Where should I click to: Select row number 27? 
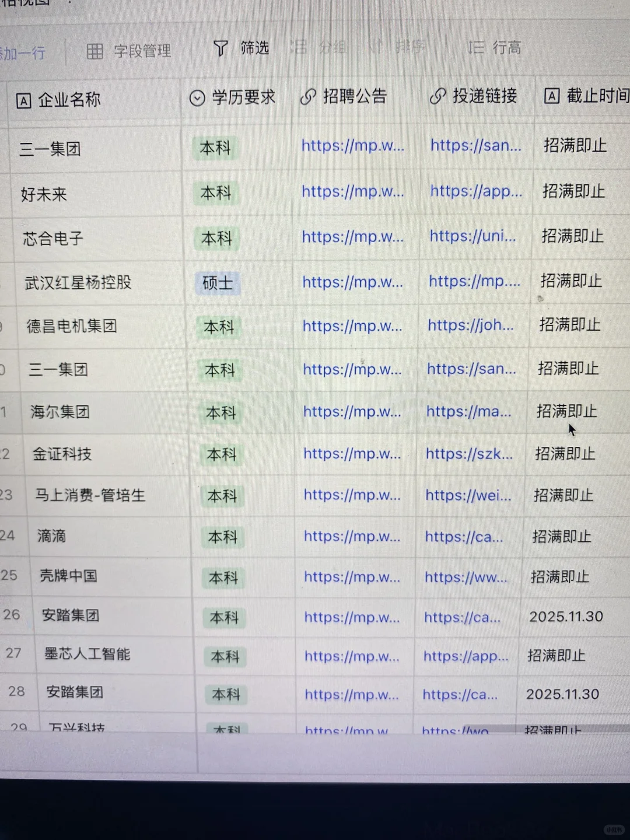(x=13, y=653)
